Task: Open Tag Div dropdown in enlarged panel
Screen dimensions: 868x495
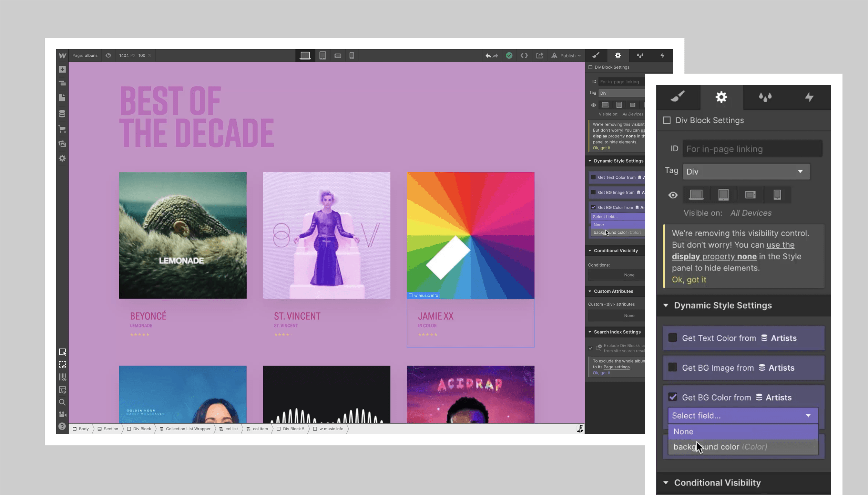Action: tap(746, 172)
